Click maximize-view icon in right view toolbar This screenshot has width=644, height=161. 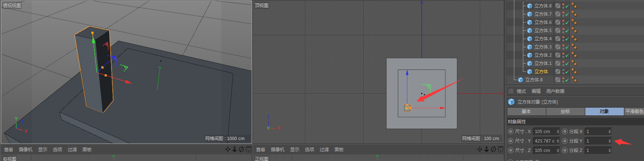(x=248, y=149)
